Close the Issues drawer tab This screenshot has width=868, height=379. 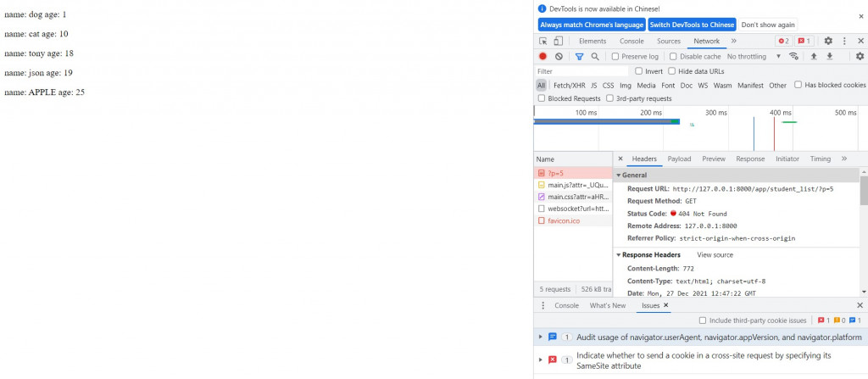666,305
